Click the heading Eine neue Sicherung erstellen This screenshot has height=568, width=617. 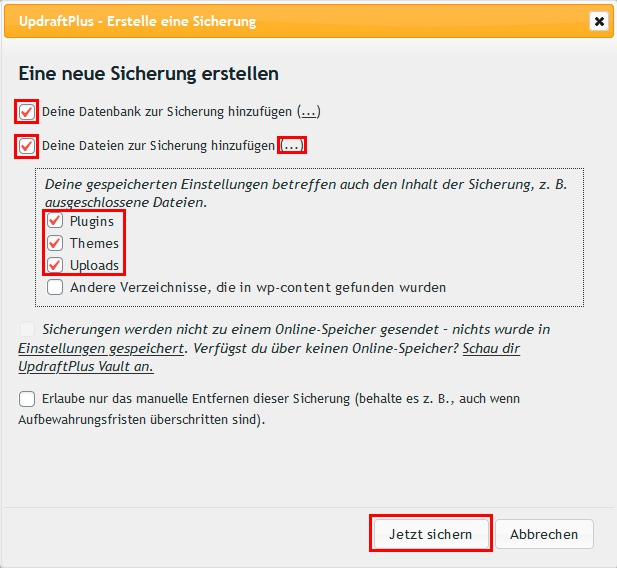(x=149, y=74)
